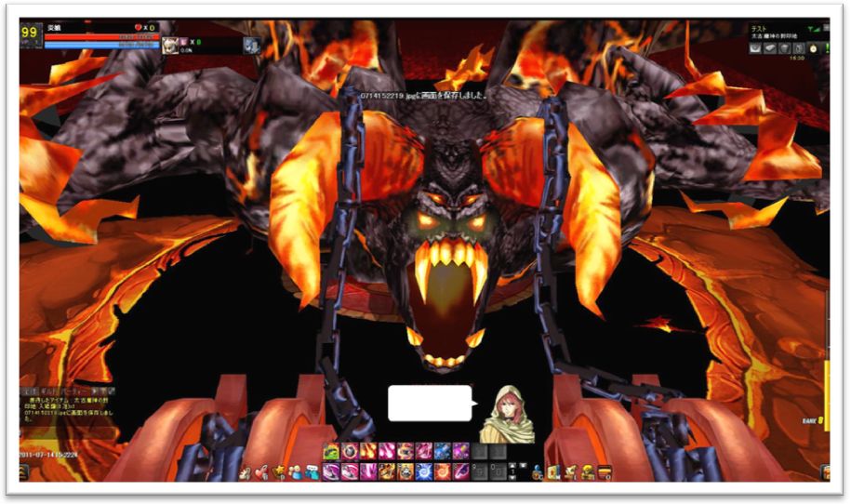Screen dimensions: 851x504
Task: Click the hotbar page down arrow
Action: point(512,477)
